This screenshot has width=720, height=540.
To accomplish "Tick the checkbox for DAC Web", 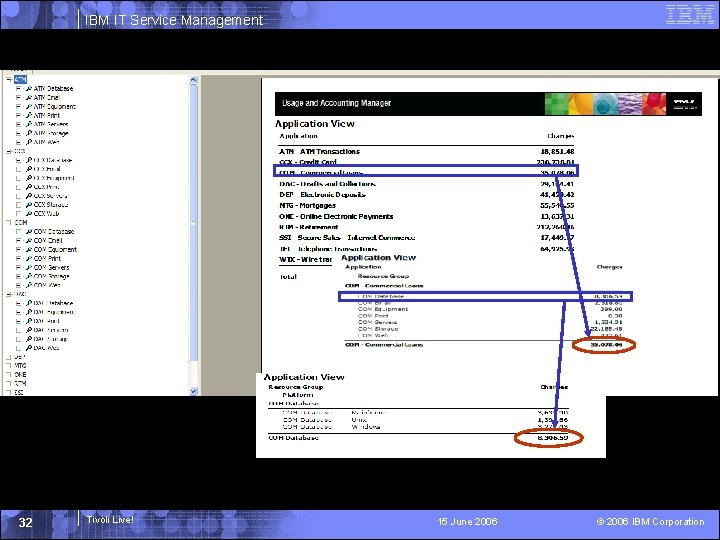I will coord(18,348).
